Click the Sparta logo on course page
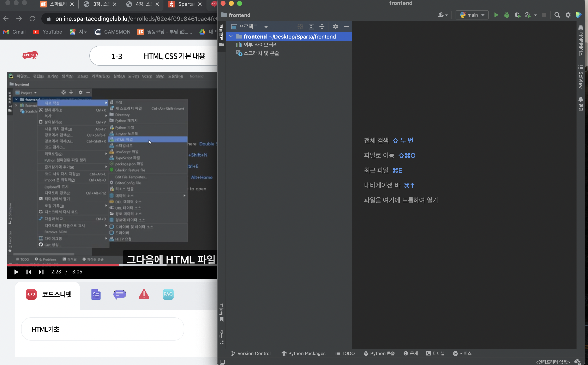 pyautogui.click(x=30, y=55)
